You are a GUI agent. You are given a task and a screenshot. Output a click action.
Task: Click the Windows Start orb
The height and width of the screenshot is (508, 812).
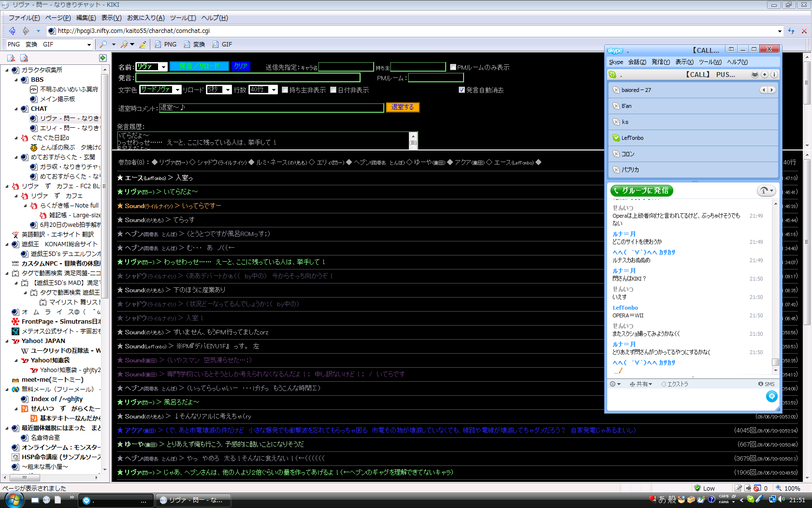(x=14, y=500)
